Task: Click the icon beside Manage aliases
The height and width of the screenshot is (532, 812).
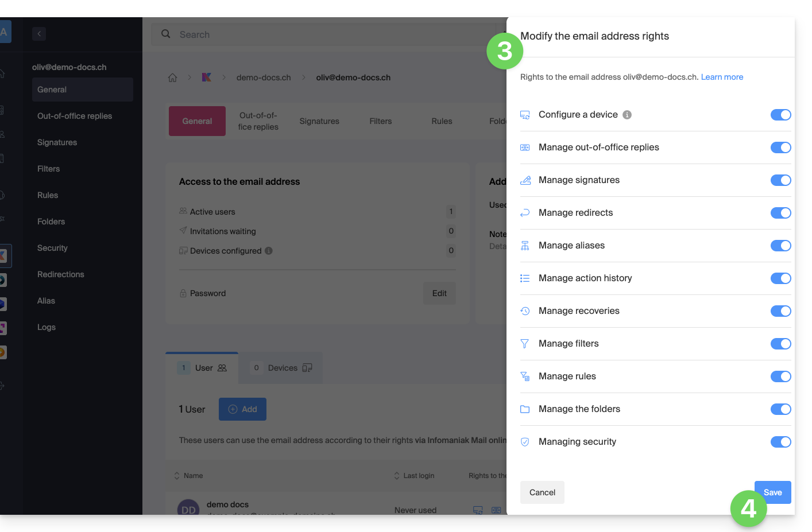Action: (x=525, y=246)
